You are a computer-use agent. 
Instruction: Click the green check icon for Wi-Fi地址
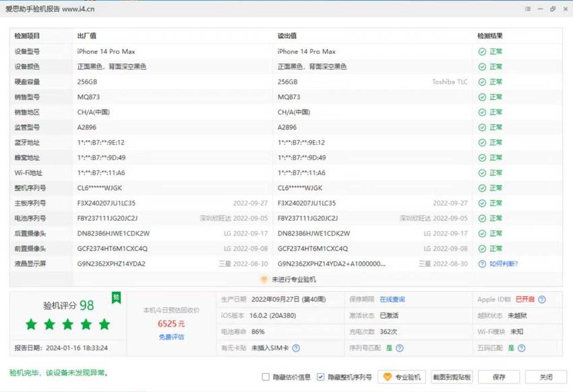482,172
